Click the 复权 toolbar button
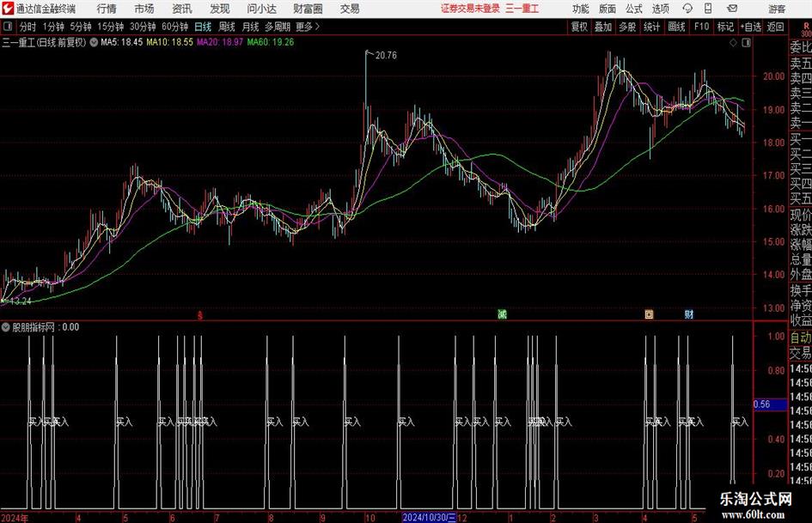 (x=579, y=27)
